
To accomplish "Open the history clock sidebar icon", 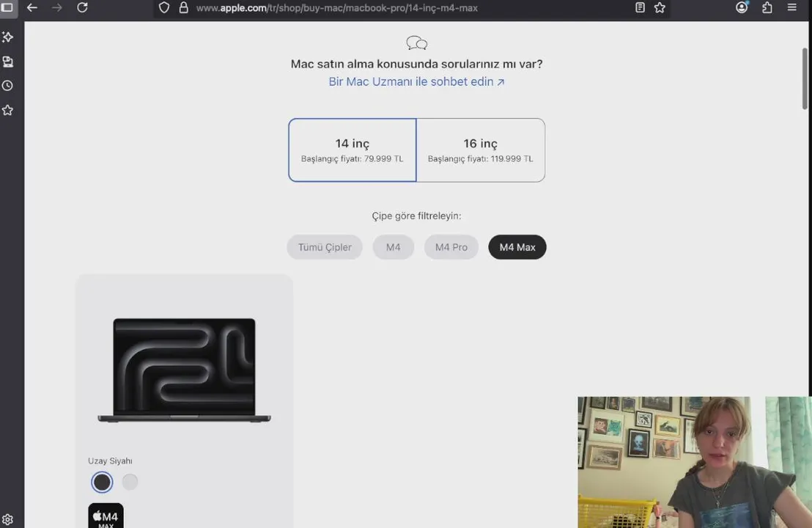I will (8, 86).
